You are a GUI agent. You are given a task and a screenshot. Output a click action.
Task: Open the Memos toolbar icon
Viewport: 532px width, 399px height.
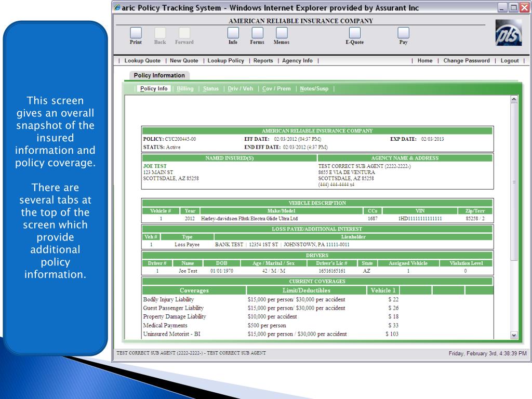(282, 33)
